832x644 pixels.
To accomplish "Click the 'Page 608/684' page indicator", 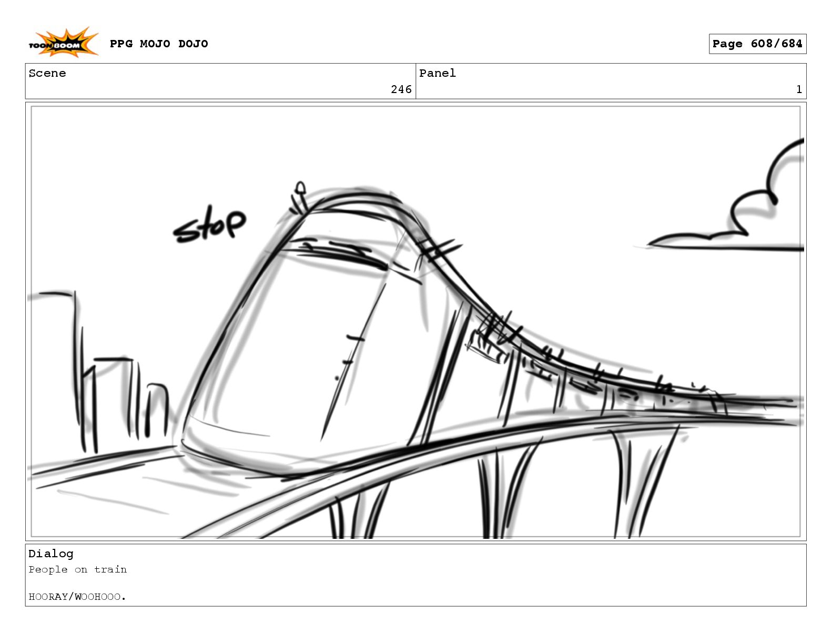I will 757,44.
